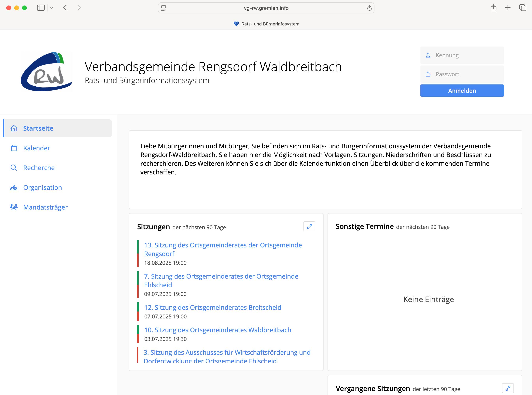Open 10. Sitzung des Ortsgemeinderates Waldbreitbach link
This screenshot has height=395, width=532.
click(217, 330)
